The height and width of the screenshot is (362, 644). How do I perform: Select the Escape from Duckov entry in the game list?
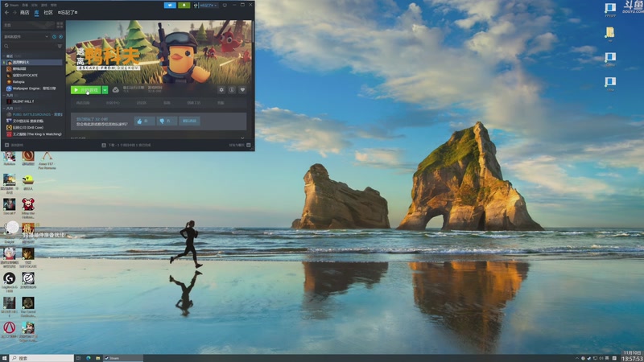35,63
